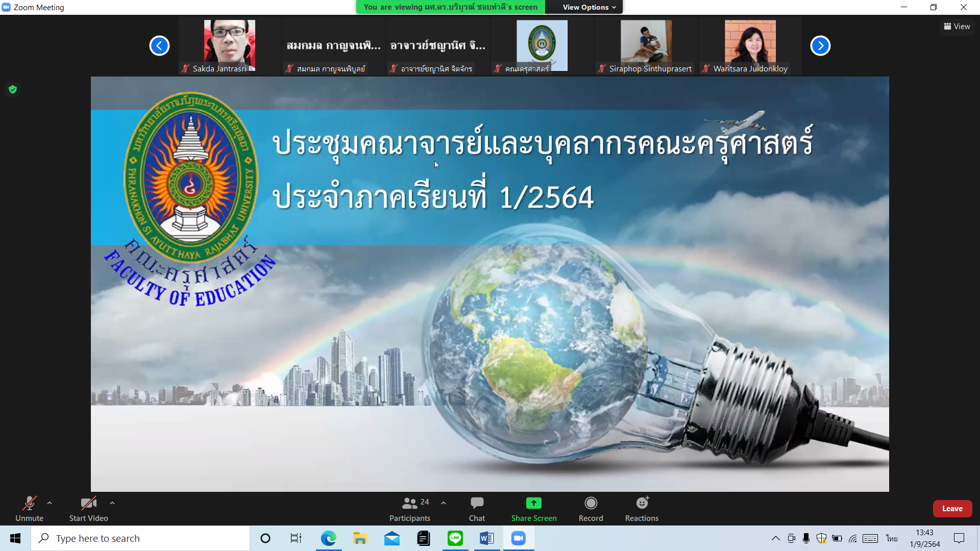Open LINE app from taskbar
Image resolution: width=980 pixels, height=551 pixels.
click(455, 538)
